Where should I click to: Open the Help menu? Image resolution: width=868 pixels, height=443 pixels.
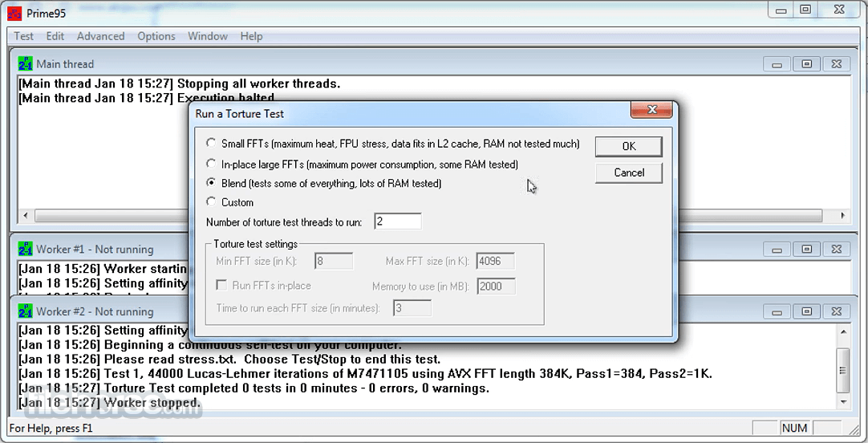pos(251,36)
